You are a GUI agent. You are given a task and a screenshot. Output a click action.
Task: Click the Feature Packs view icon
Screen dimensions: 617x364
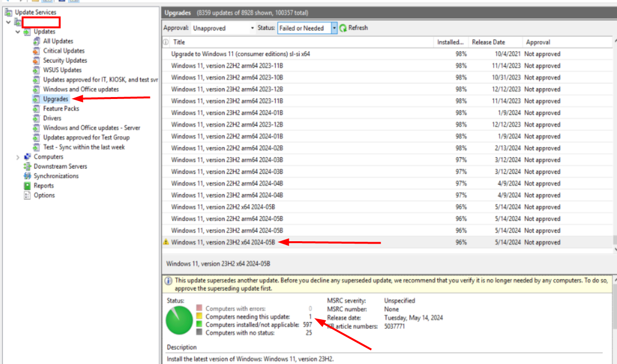(x=37, y=108)
